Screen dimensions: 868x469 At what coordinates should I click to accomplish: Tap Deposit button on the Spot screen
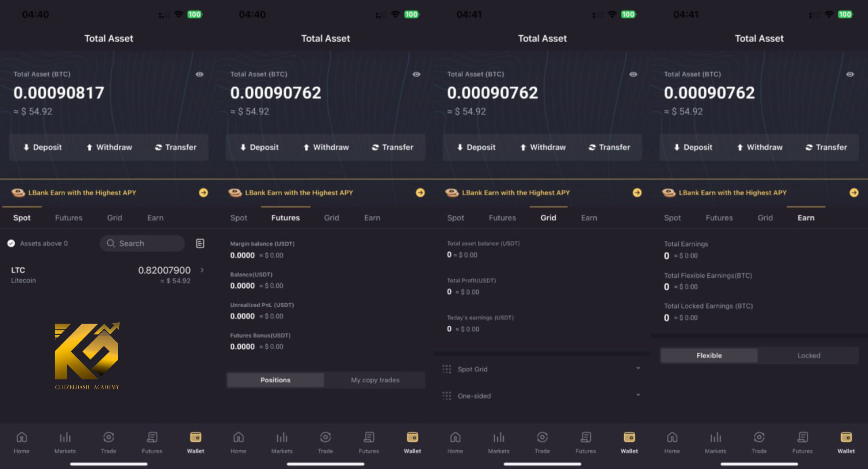point(42,147)
